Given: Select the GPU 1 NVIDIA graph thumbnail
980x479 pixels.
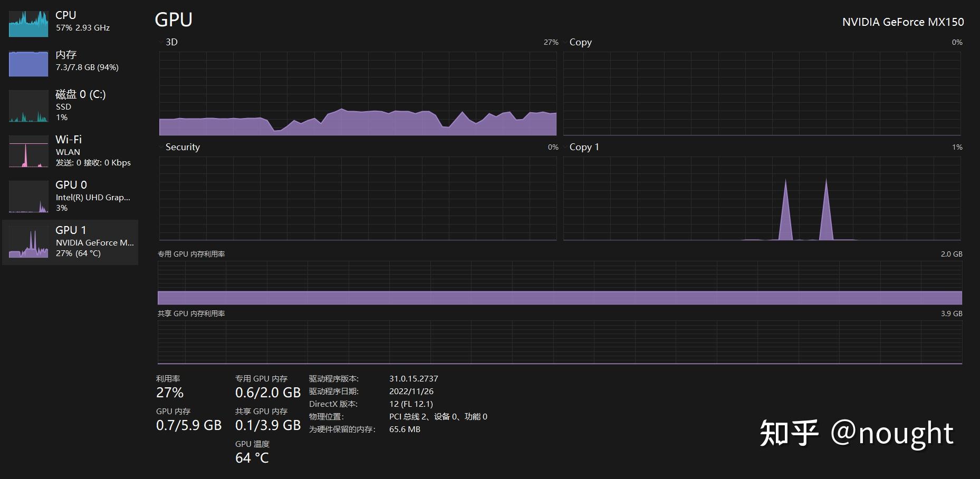Looking at the screenshot, I should (28, 242).
